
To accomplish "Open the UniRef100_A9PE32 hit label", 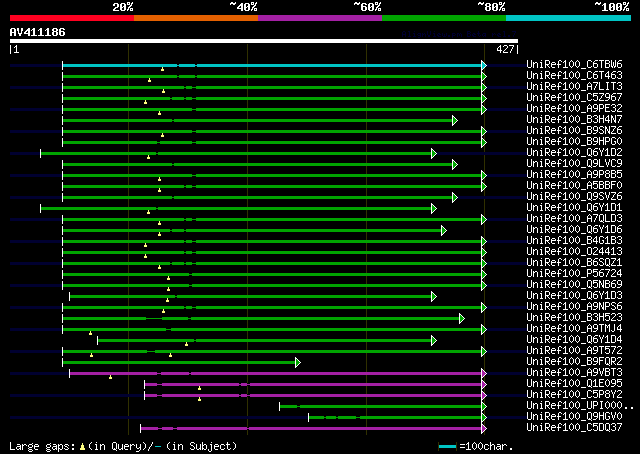I will pyautogui.click(x=574, y=109).
